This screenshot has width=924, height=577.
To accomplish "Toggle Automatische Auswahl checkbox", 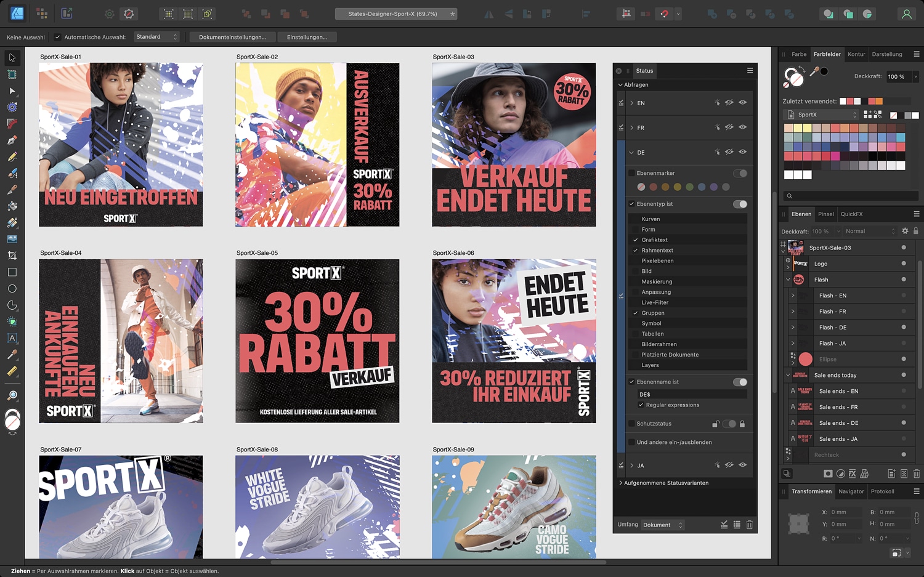I will pos(58,37).
